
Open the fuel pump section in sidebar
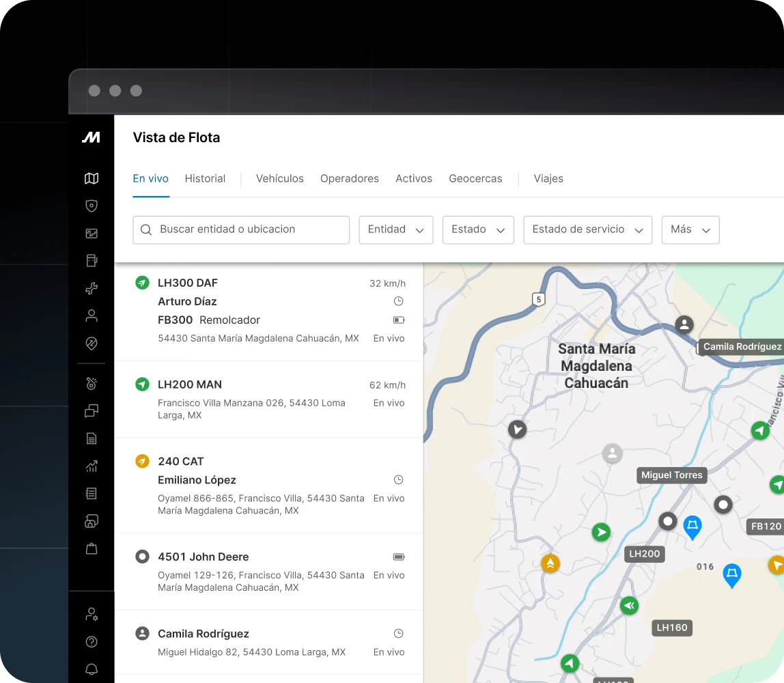point(92,260)
